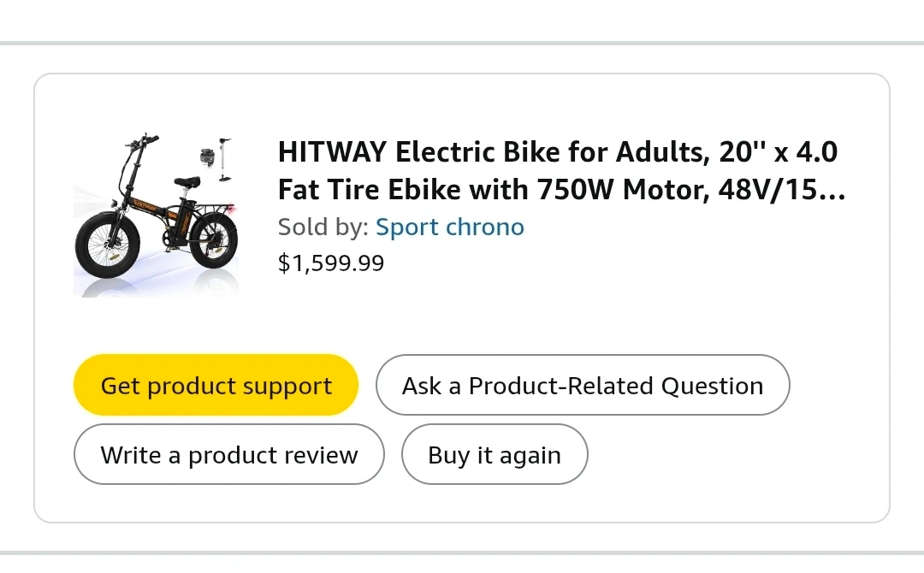Click the "Sold by:" label
Image resolution: width=924 pixels, height=573 pixels.
pos(323,227)
